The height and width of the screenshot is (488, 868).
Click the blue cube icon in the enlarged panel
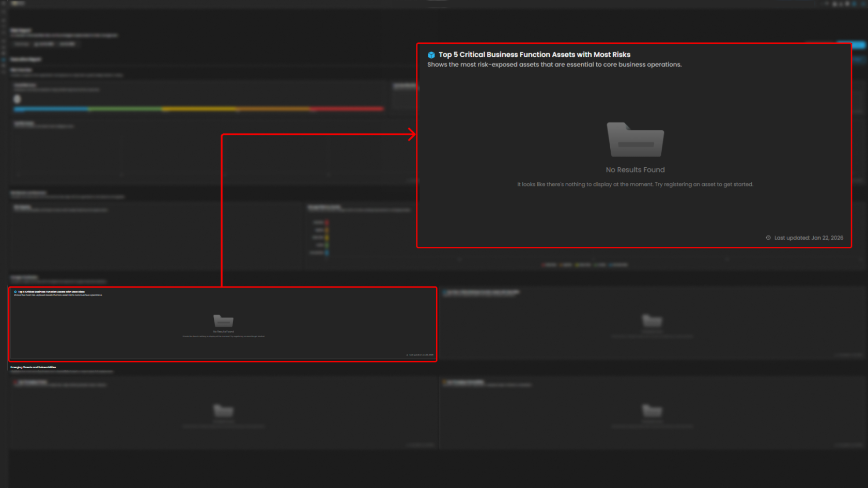[x=431, y=55]
